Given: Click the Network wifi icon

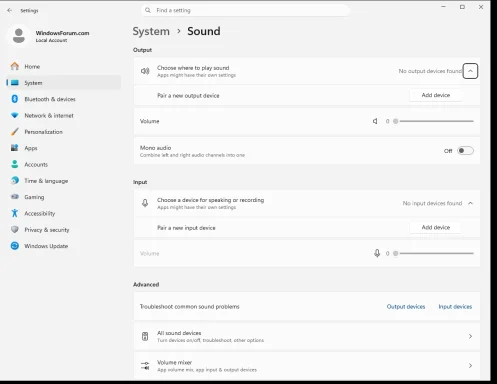Looking at the screenshot, I should pyautogui.click(x=15, y=115).
